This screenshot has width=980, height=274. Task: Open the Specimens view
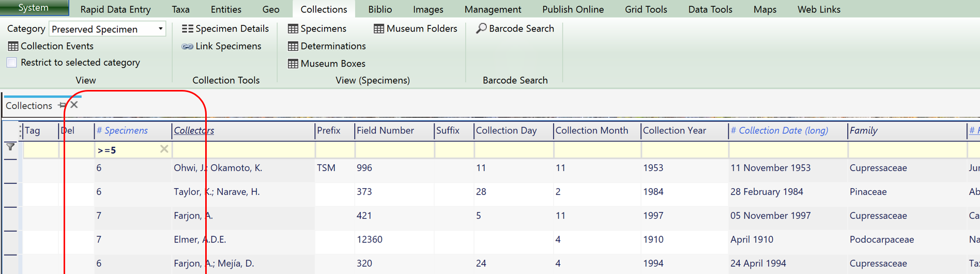(323, 28)
